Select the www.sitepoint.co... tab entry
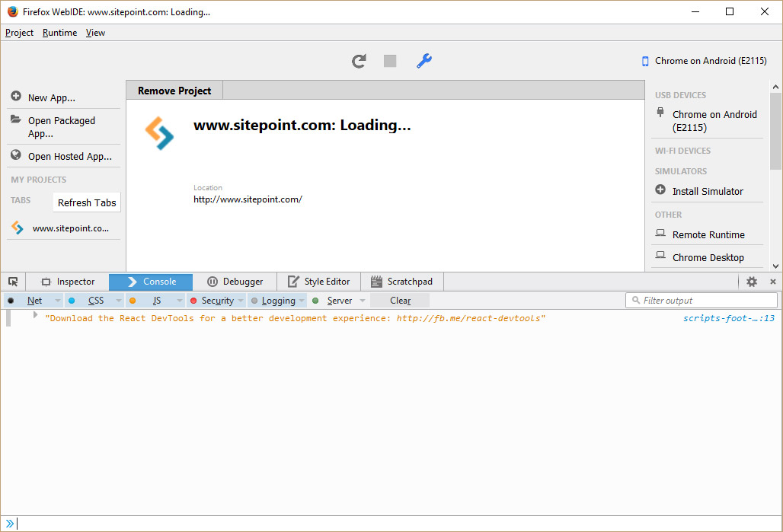 pos(64,228)
